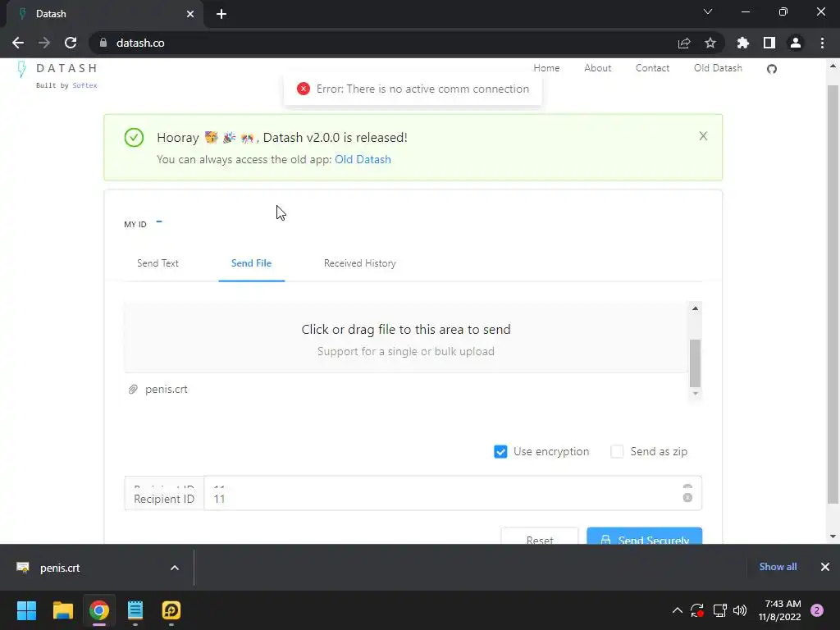
Task: Toggle the Chrome side panel icon
Action: pos(769,43)
